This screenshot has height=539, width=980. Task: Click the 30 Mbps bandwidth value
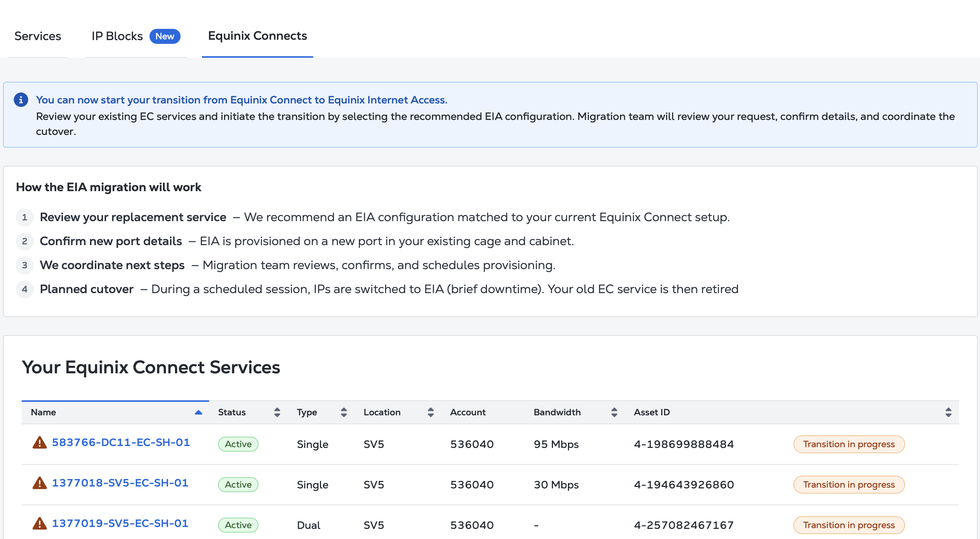point(556,485)
